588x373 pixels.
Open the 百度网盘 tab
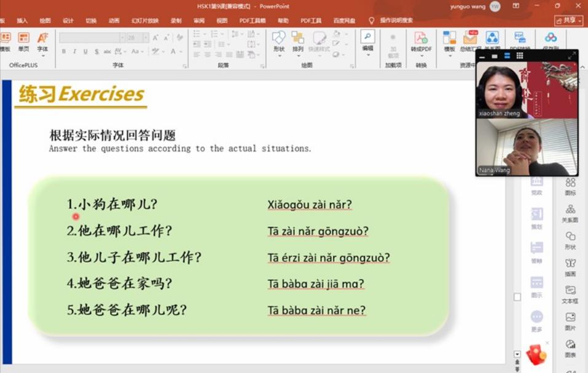click(344, 21)
